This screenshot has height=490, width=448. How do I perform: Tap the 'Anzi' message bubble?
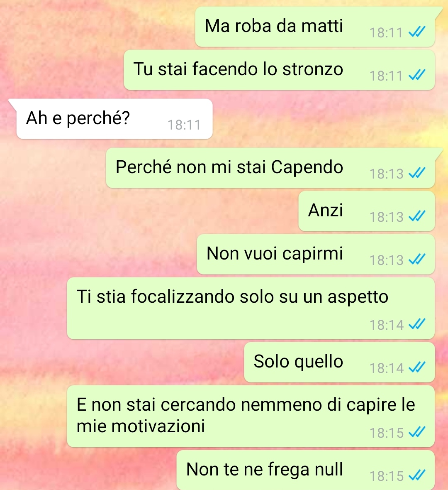(x=367, y=211)
